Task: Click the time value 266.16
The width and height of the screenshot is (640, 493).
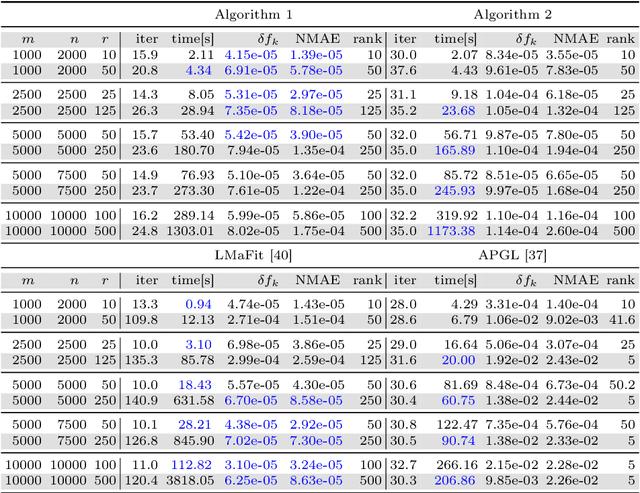Action: [457, 465]
